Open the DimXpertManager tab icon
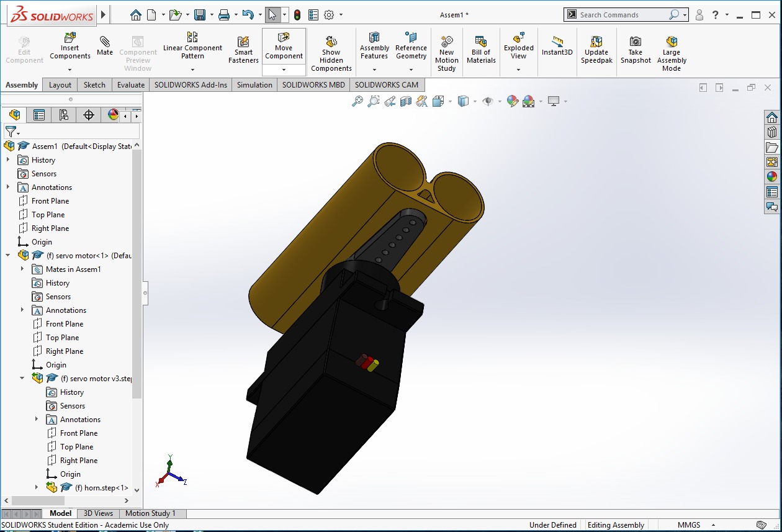Viewport: 782px width, 532px height. click(89, 115)
